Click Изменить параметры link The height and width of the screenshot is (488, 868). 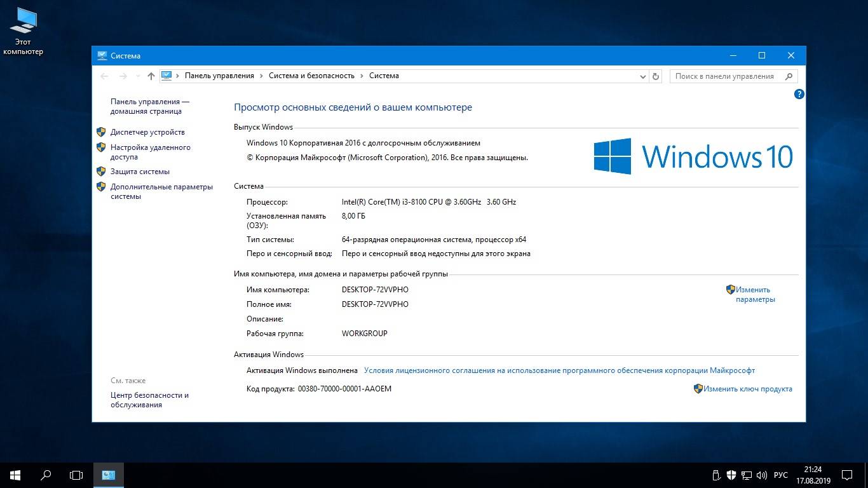coord(755,294)
